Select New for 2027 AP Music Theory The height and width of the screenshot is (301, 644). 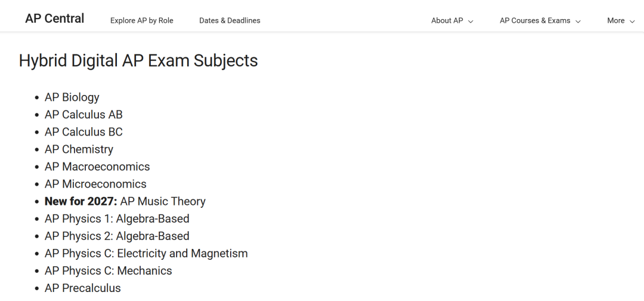click(125, 201)
